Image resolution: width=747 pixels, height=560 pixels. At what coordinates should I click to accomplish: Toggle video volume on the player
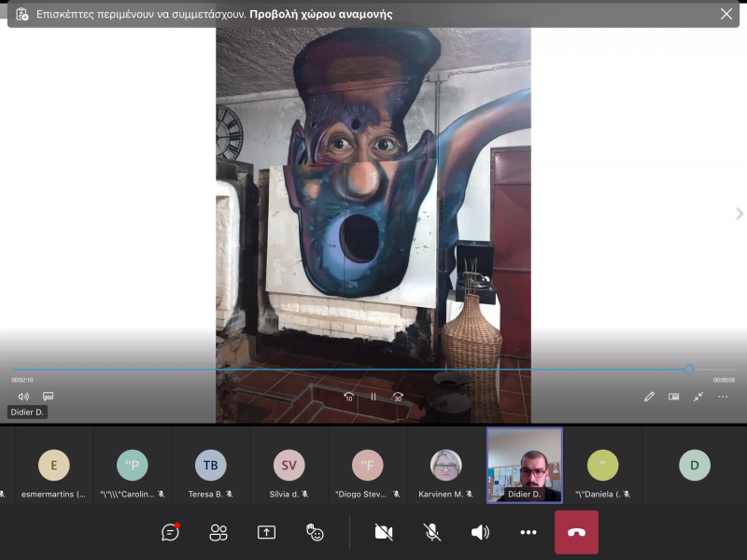(x=23, y=397)
